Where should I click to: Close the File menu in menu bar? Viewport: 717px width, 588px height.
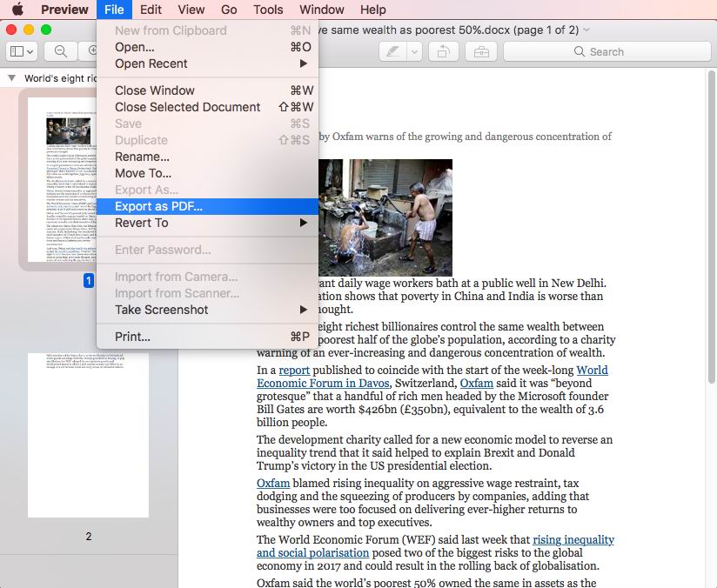coord(114,10)
